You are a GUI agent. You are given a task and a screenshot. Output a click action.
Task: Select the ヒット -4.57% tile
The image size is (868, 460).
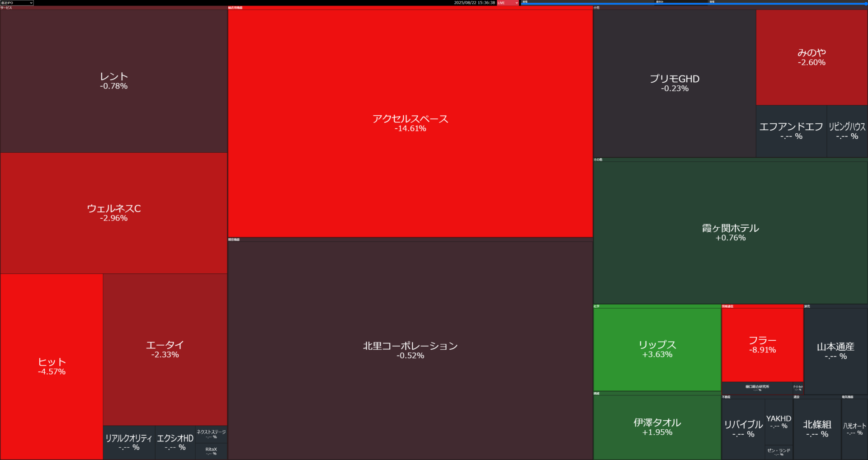[x=52, y=366]
